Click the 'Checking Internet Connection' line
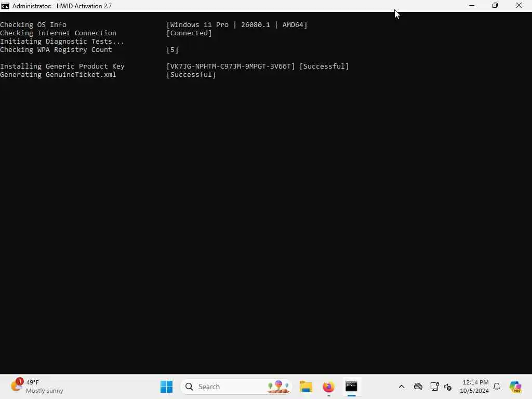Image resolution: width=532 pixels, height=399 pixels. click(x=58, y=33)
